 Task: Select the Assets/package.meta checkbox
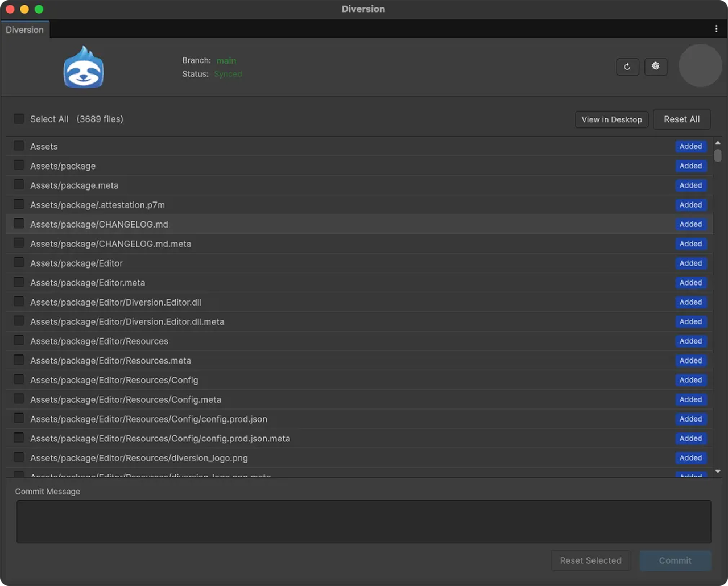[19, 184]
